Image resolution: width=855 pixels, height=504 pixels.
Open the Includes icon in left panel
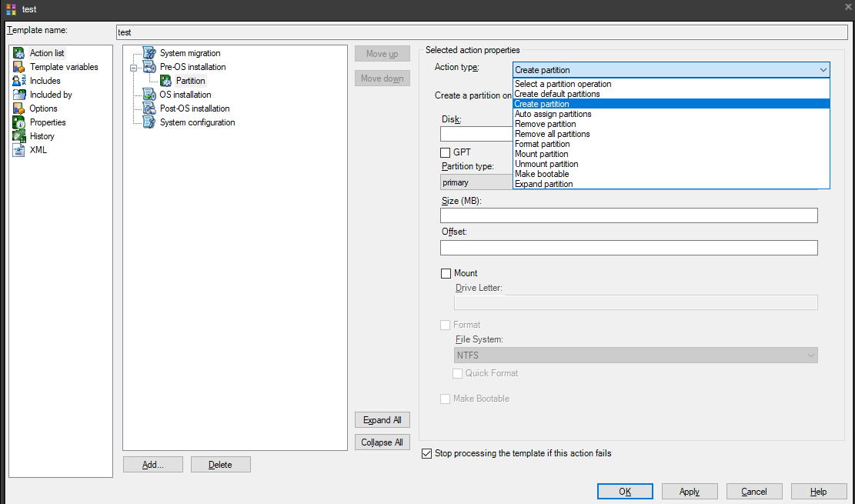[x=19, y=81]
